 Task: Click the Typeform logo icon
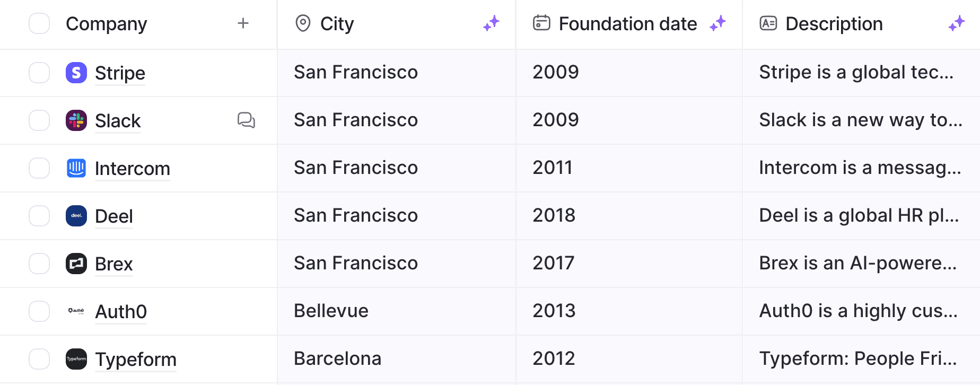[x=76, y=359]
